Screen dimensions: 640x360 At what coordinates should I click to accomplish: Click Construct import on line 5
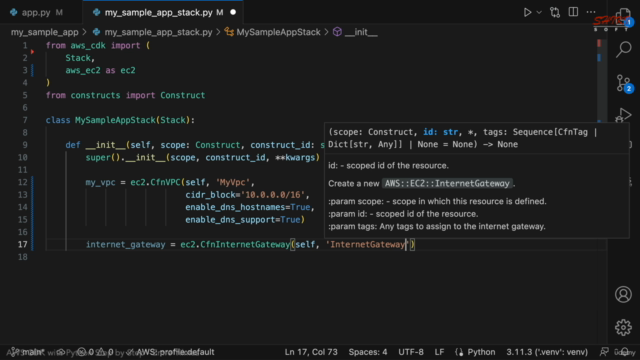coord(182,95)
